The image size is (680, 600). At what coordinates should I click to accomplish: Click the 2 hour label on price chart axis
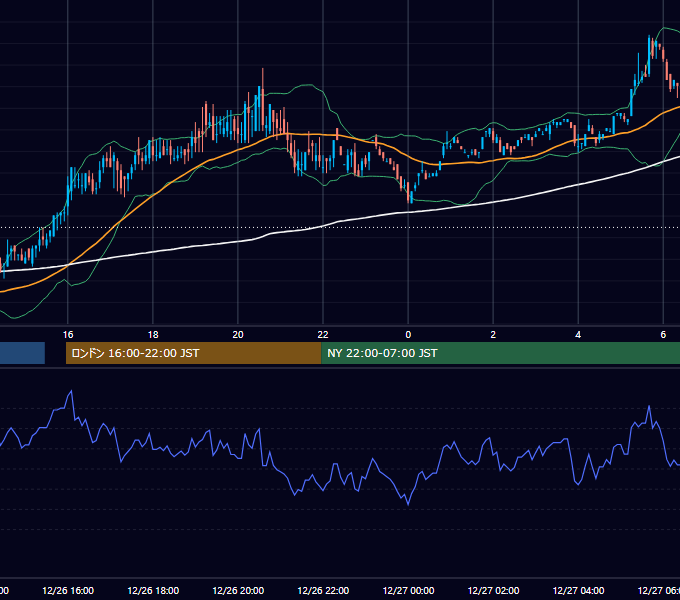coord(493,335)
